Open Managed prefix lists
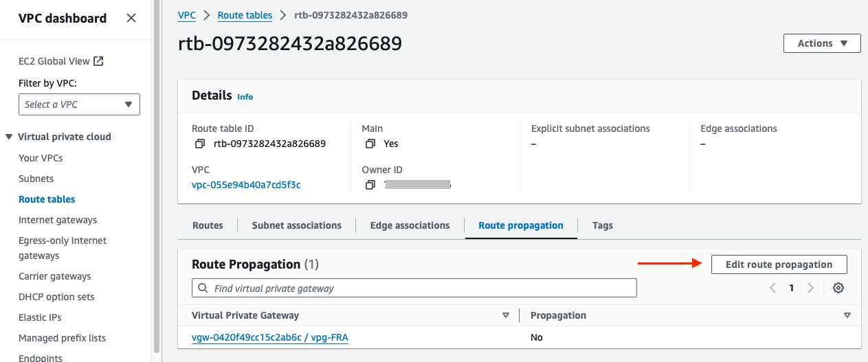Viewport: 868px width, 362px height. (x=62, y=338)
